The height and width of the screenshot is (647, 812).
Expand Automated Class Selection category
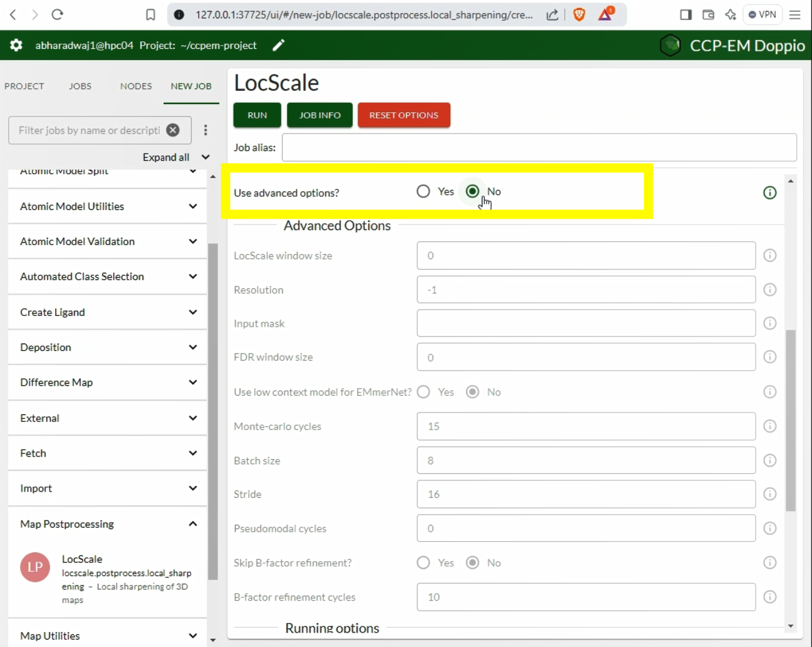point(107,276)
